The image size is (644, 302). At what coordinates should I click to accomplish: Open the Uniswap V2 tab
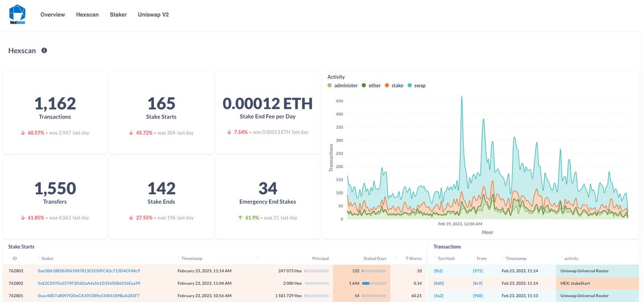coord(153,14)
